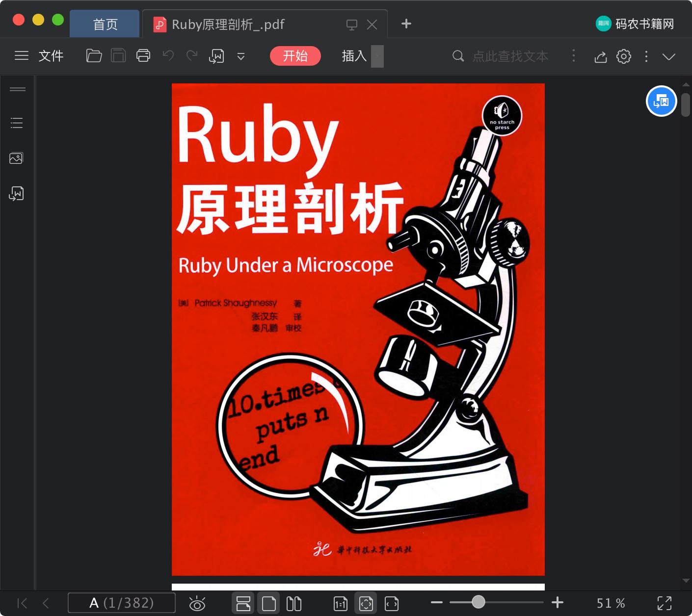Image resolution: width=692 pixels, height=616 pixels.
Task: Select the 插入 ribbon tab
Action: [x=354, y=56]
